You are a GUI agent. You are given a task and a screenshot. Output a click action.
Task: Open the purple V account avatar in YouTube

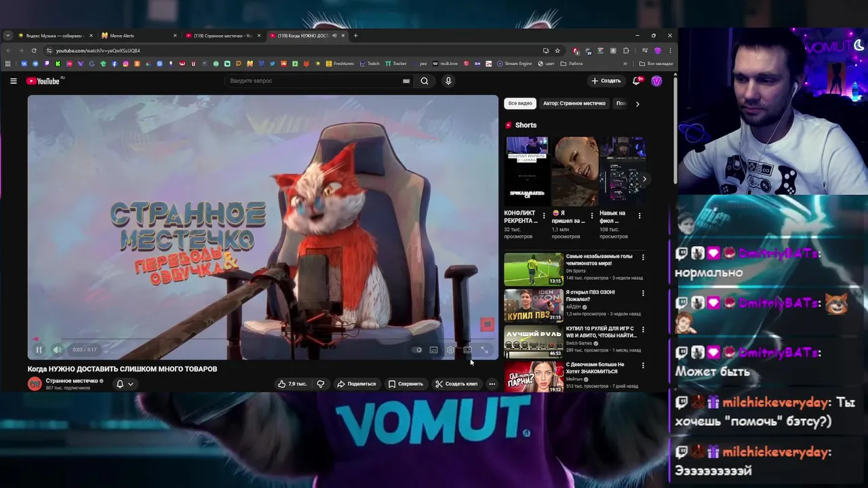click(656, 81)
